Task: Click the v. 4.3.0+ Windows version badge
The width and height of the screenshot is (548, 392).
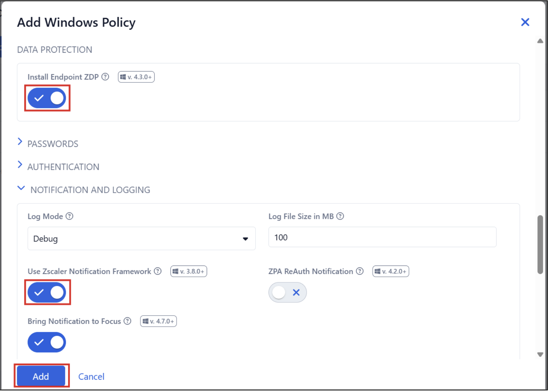Action: tap(136, 77)
